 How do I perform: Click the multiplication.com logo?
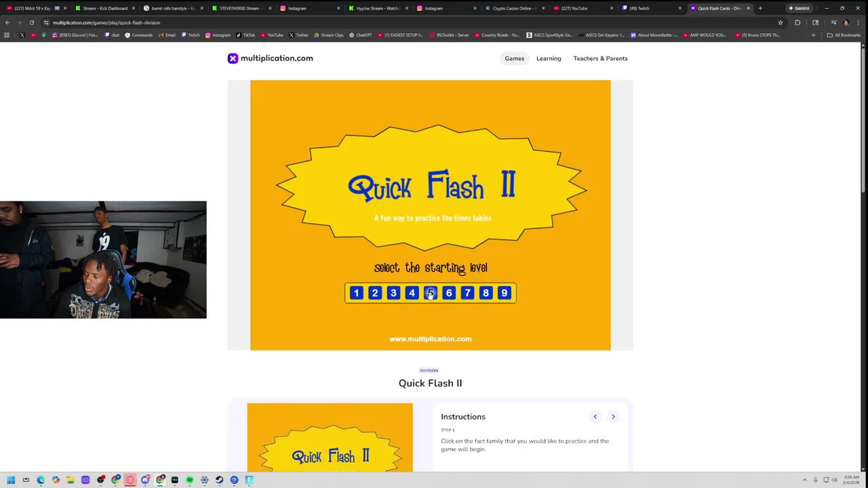click(270, 58)
